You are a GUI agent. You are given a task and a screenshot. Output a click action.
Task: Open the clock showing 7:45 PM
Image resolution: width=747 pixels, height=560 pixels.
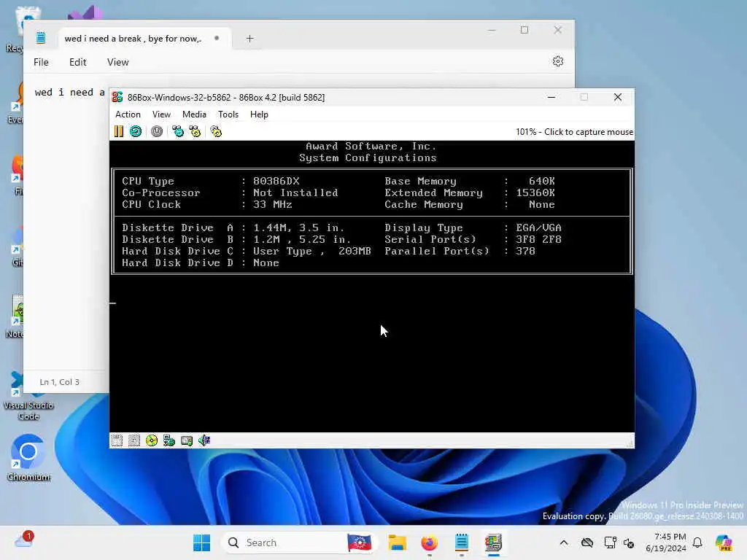[x=666, y=542]
